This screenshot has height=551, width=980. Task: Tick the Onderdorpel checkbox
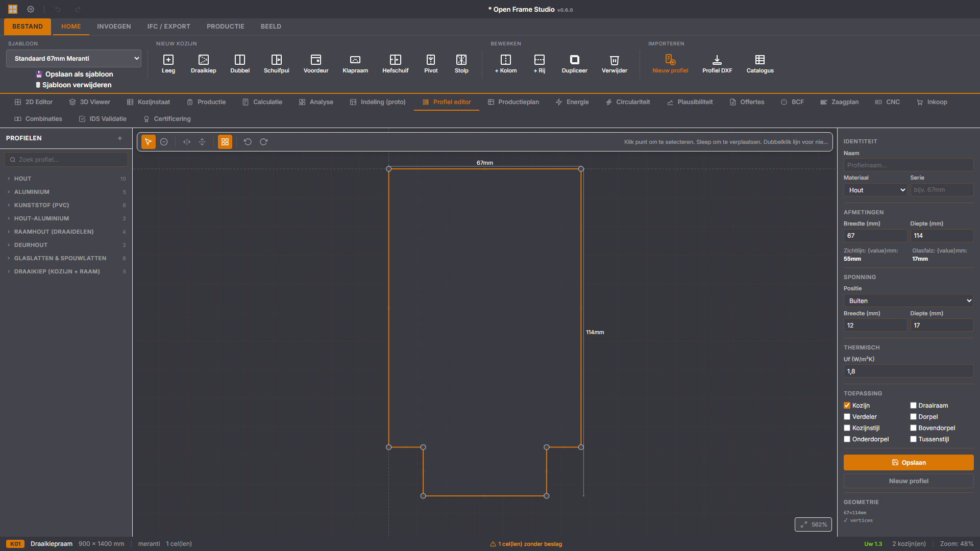pos(847,439)
